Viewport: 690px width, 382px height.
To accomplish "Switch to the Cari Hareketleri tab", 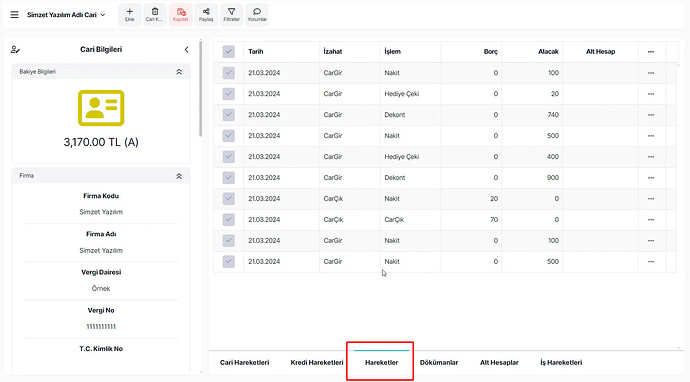I will pos(245,363).
